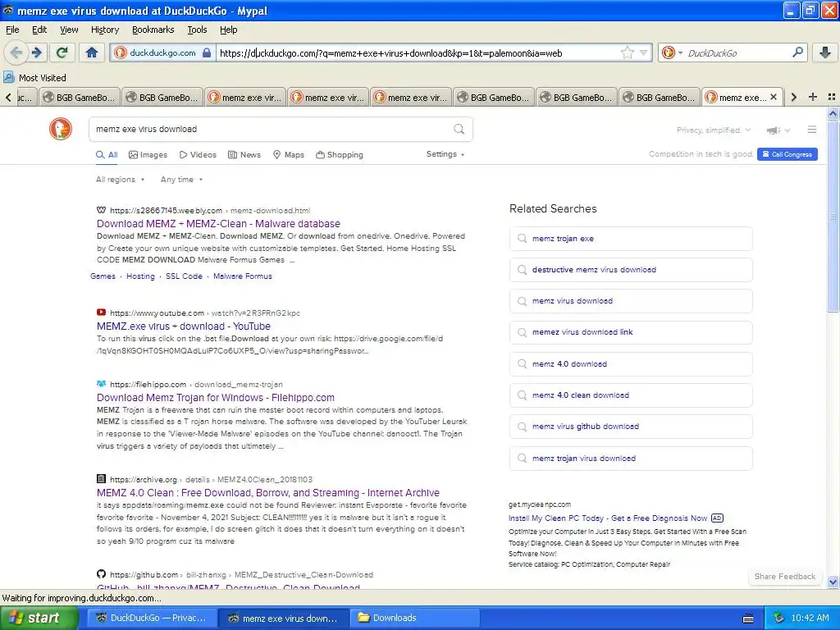Click the search bar magnifier icon
The height and width of the screenshot is (630, 840).
point(797,52)
